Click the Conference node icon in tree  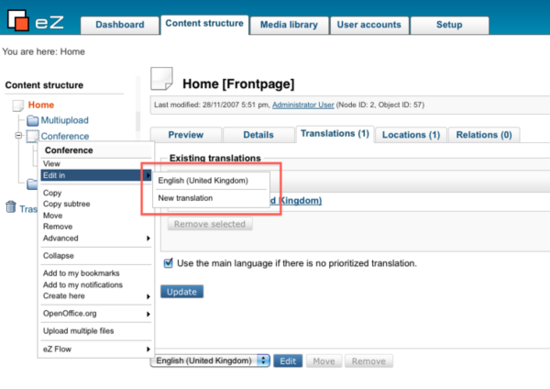pos(33,136)
